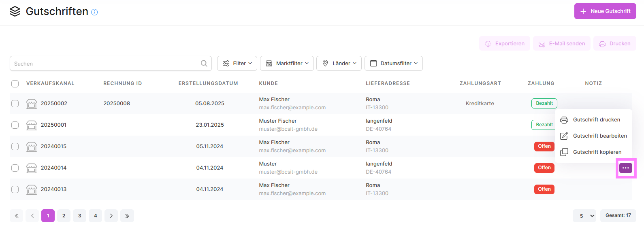Click the Gesamt: 17 total label

pos(618,216)
